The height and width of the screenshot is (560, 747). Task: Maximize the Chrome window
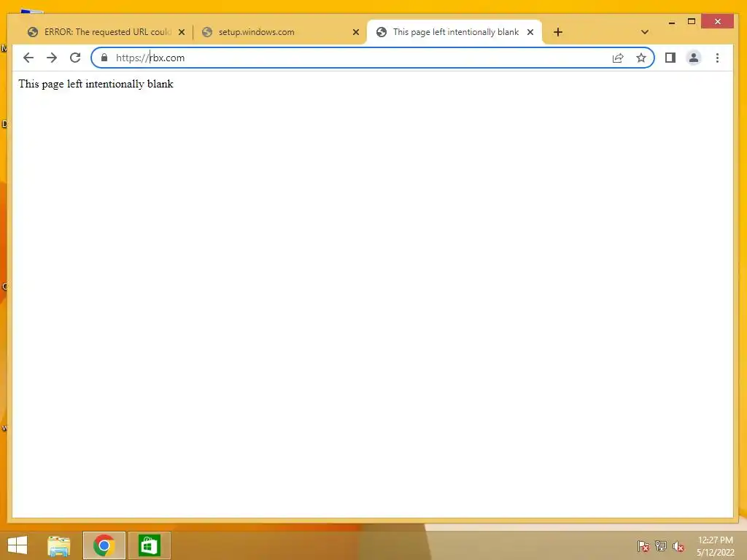692,21
